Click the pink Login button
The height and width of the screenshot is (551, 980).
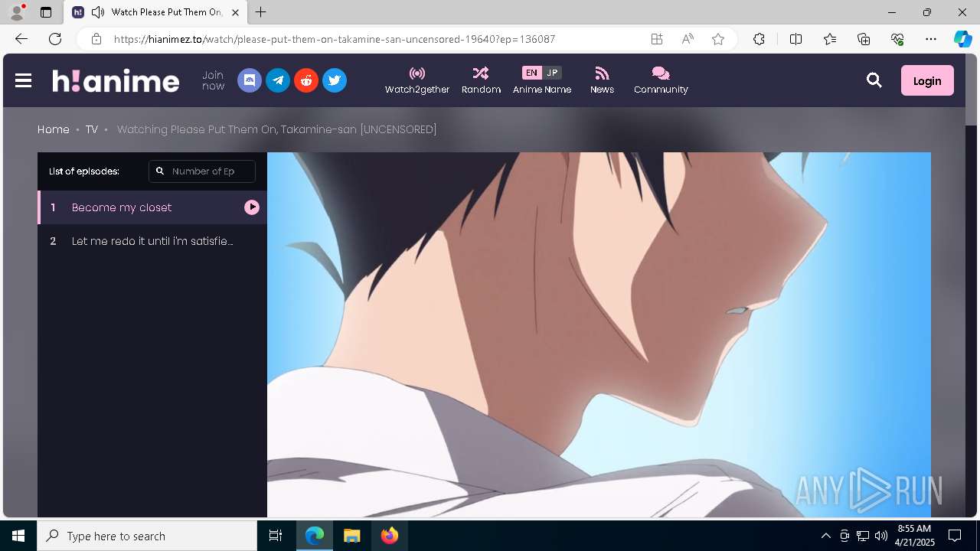point(927,80)
